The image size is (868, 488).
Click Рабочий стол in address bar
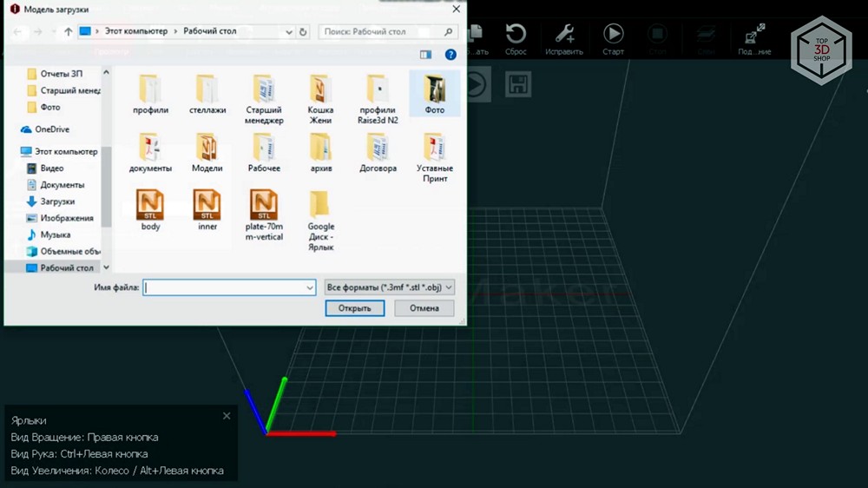(x=210, y=31)
